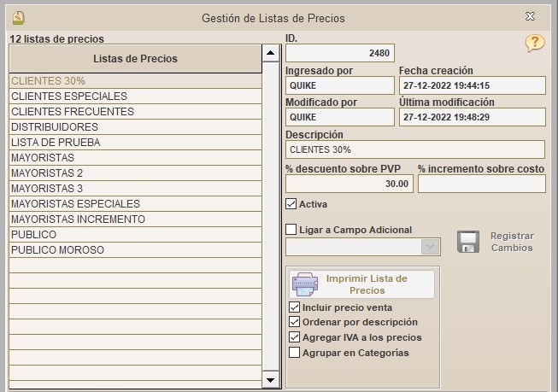Select MAYORISTAS ESPECIALES row
The height and width of the screenshot is (392, 558).
pyautogui.click(x=135, y=203)
